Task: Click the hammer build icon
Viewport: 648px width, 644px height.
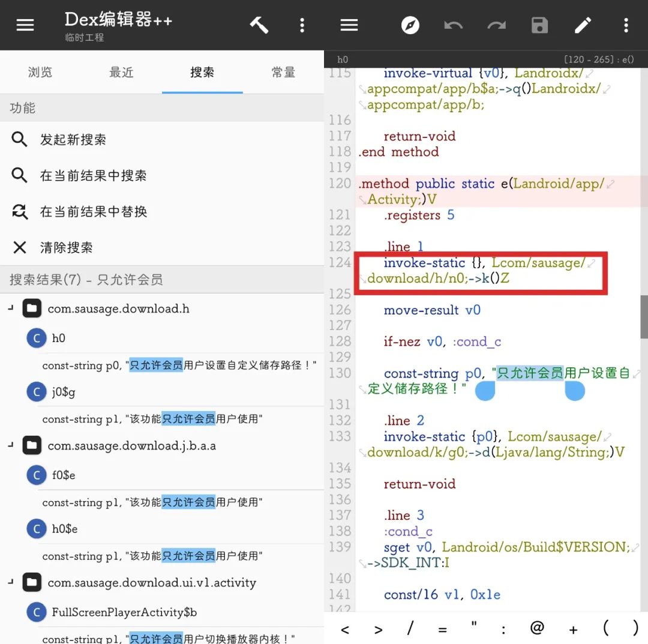Action: point(259,25)
